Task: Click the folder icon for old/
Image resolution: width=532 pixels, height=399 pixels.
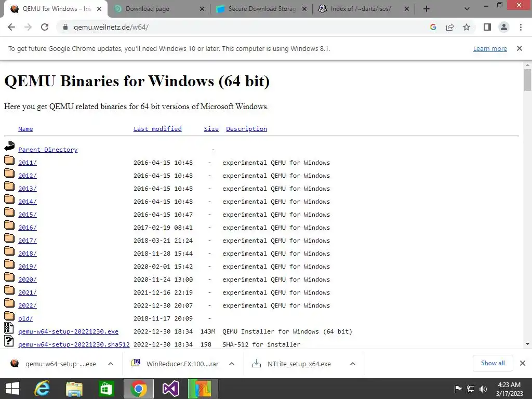Action: click(9, 316)
